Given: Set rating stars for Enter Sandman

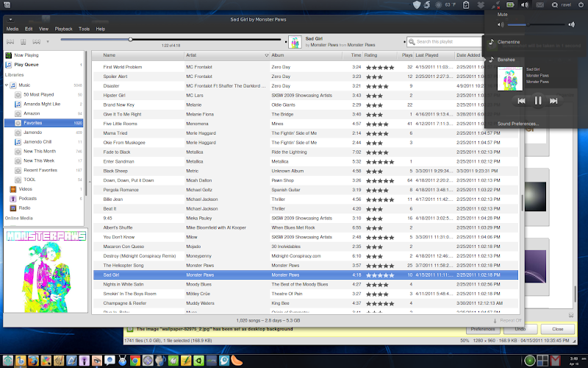Looking at the screenshot, I should [x=380, y=162].
